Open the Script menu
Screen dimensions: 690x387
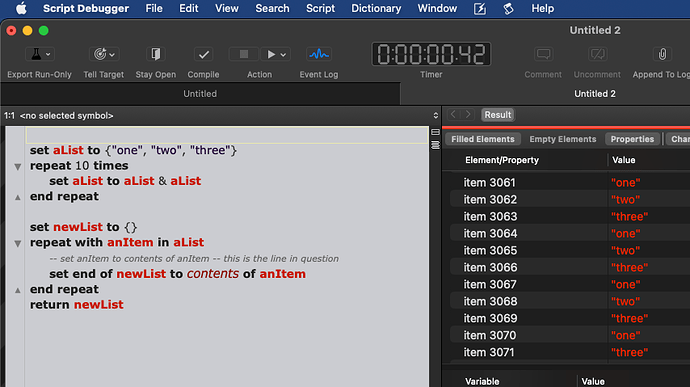click(320, 8)
